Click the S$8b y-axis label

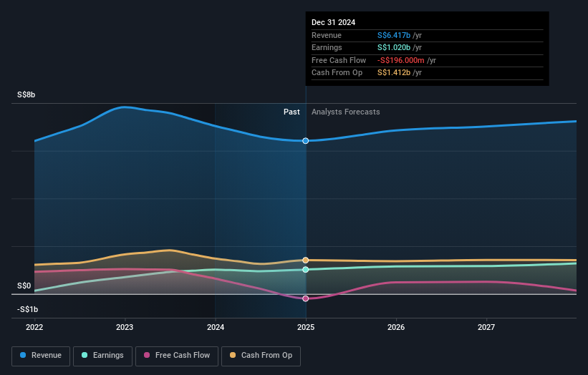click(26, 94)
